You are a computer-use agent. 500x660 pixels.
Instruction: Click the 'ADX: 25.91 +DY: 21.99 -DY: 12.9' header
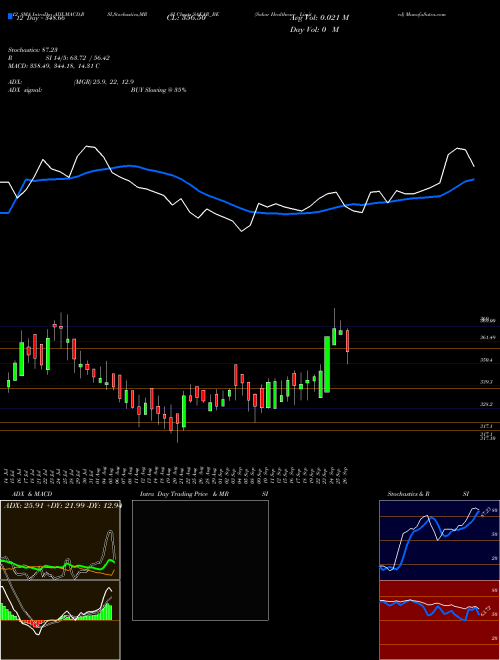(x=62, y=505)
